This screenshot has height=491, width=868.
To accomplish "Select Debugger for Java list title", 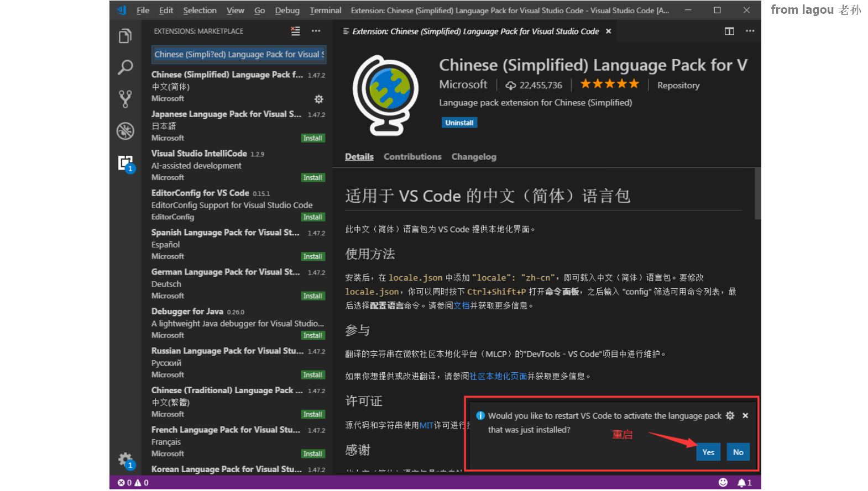I will [187, 312].
